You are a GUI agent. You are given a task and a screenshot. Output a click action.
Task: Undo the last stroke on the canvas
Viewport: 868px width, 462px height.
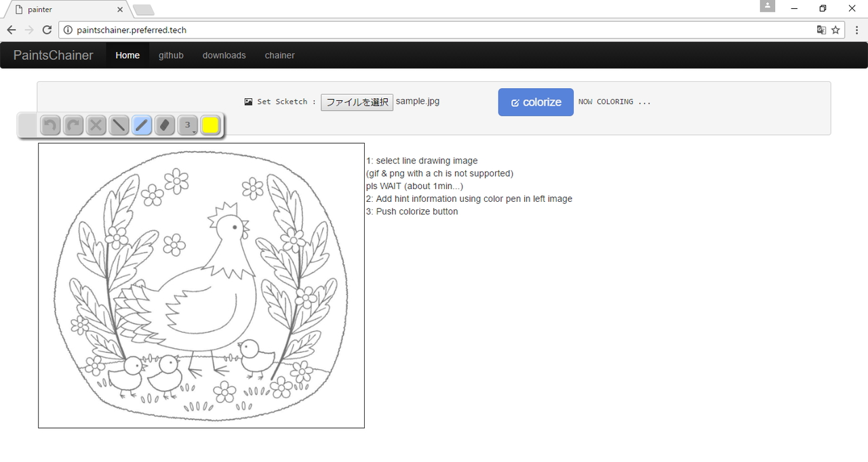pos(50,125)
